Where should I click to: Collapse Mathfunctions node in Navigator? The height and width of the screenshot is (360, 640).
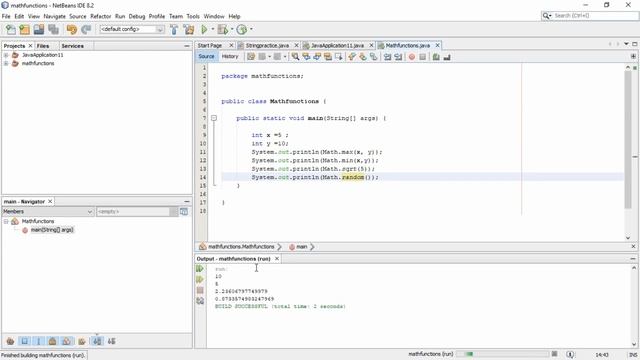click(6, 221)
